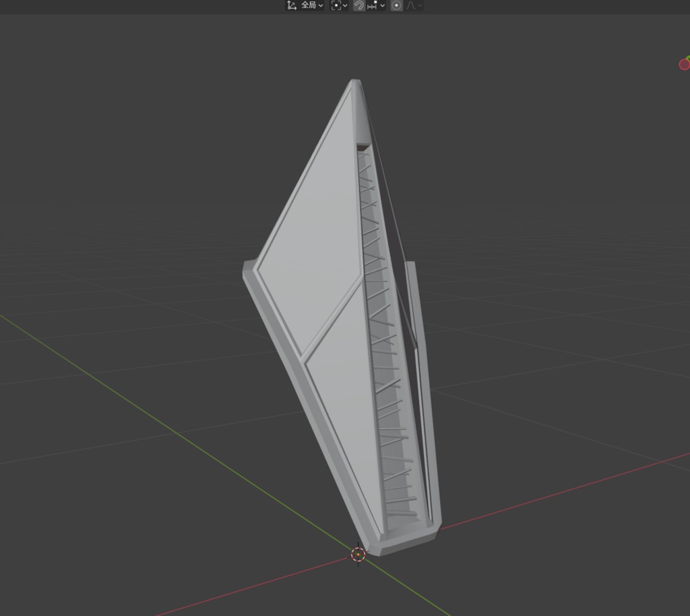Screen dimensions: 690x616
Task: Click the transform orientation axes icon
Action: [292, 5]
